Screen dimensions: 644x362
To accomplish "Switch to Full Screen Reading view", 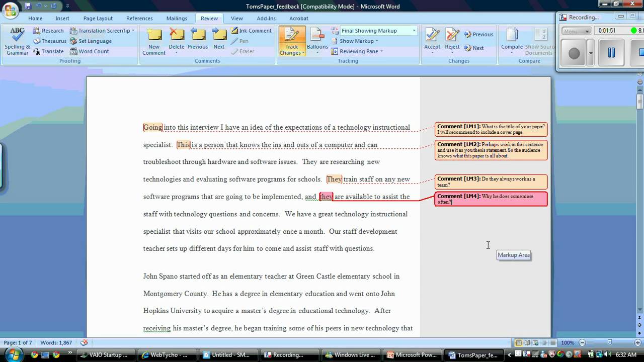I will [527, 342].
